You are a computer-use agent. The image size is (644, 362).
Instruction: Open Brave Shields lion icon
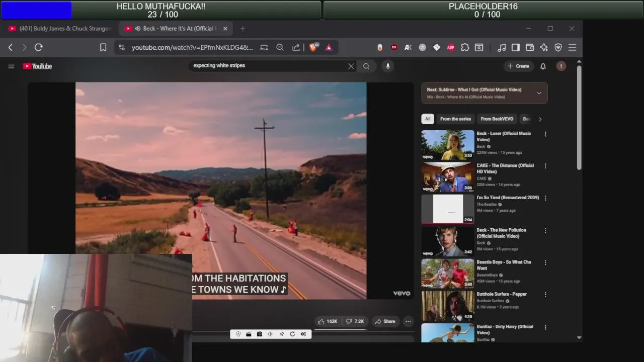tap(313, 47)
